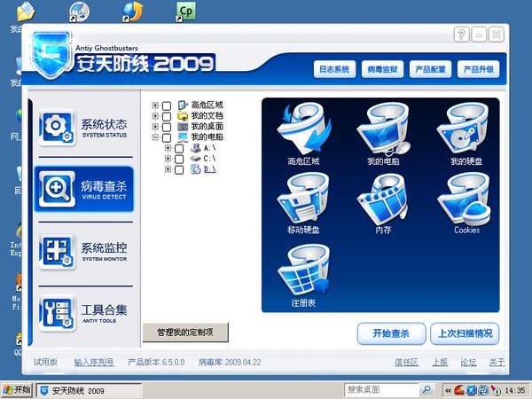Open the 开始 Start menu
The height and width of the screenshot is (399, 532).
tap(16, 389)
